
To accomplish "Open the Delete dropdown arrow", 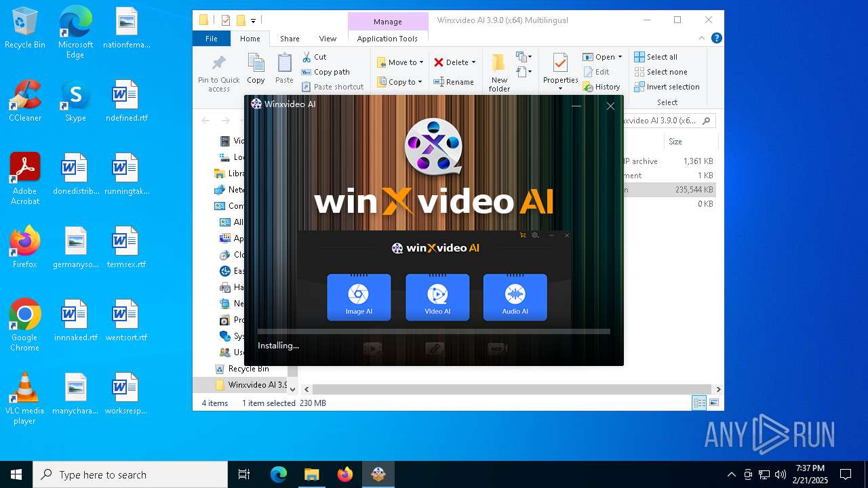I will coord(473,62).
